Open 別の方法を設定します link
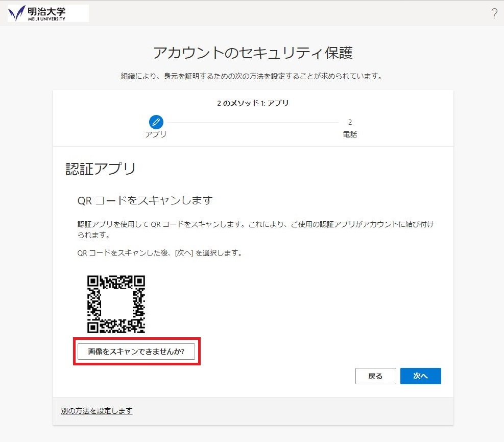Viewport: 504px width, 442px height. pos(97,411)
